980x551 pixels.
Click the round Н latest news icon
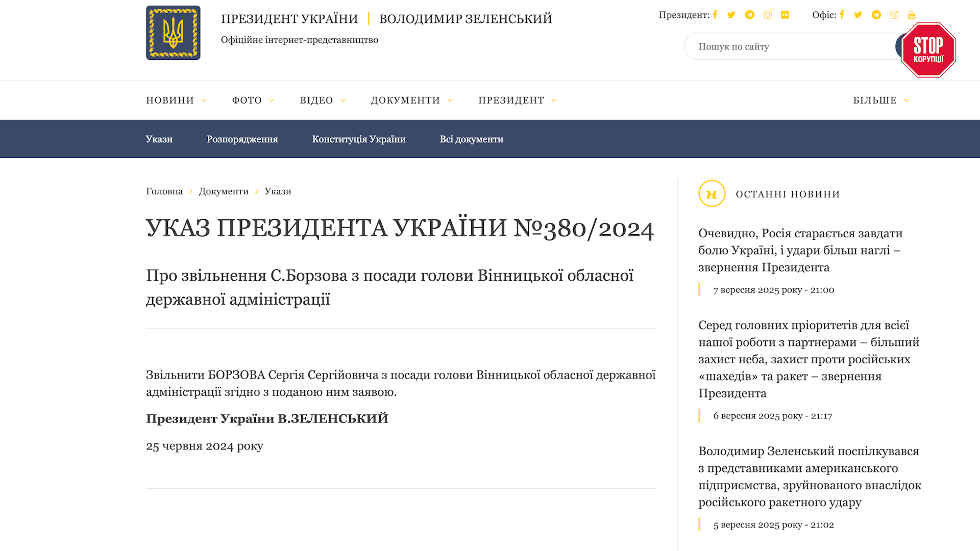coord(712,194)
